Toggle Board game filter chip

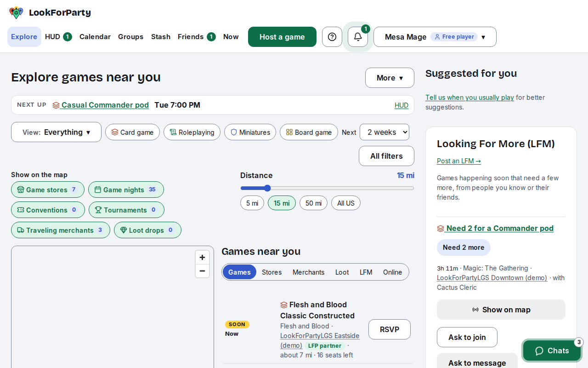309,132
